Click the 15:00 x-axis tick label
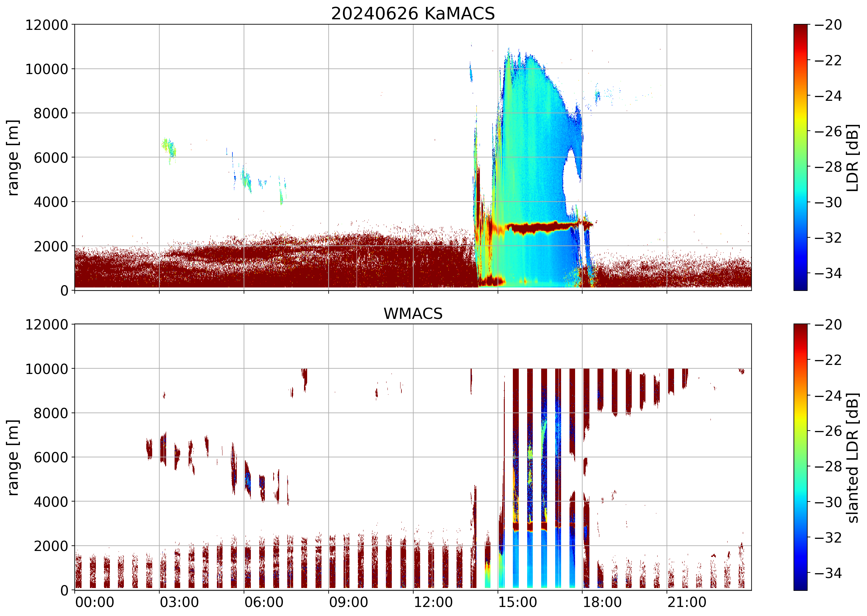The width and height of the screenshot is (867, 616). pyautogui.click(x=517, y=602)
